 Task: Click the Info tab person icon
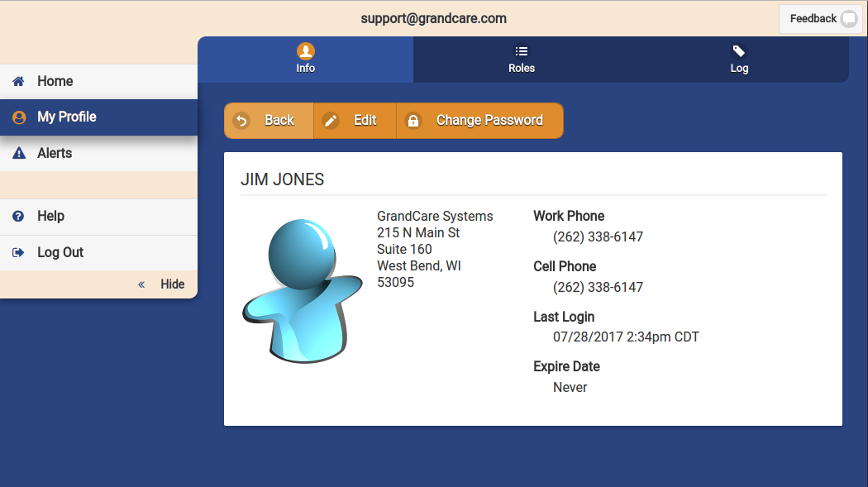(306, 51)
